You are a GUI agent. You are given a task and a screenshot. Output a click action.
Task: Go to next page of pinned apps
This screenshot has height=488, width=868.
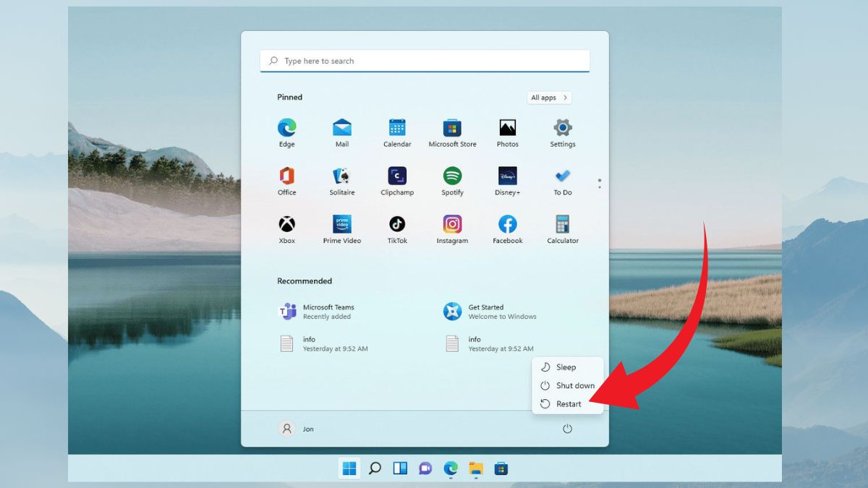600,187
